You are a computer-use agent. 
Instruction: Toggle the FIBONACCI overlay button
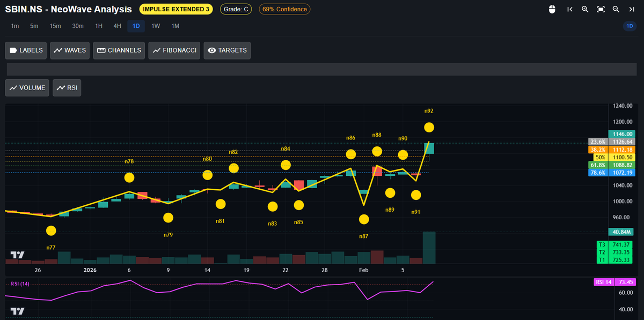pos(174,50)
